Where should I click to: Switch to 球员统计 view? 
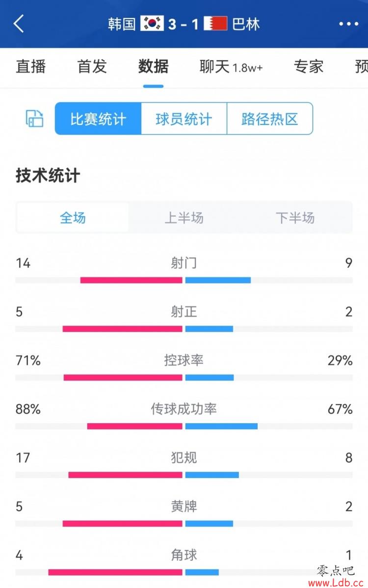[x=184, y=119]
